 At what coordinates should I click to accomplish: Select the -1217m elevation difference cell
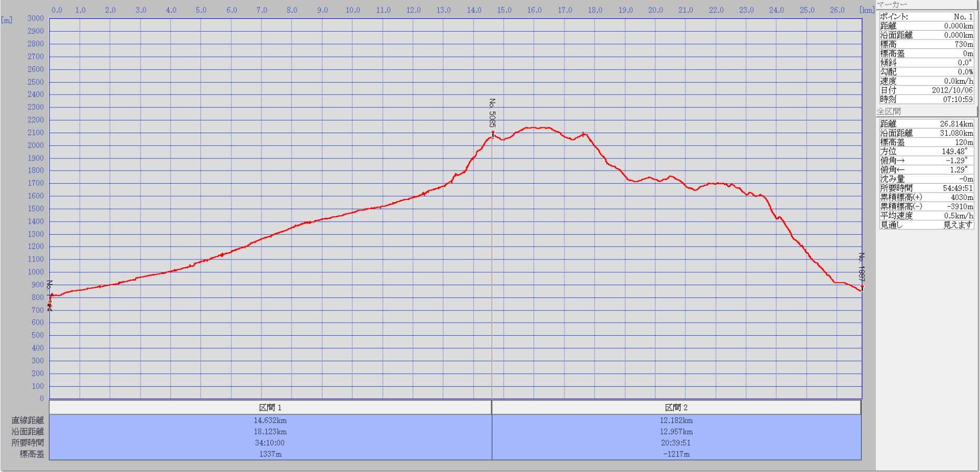pyautogui.click(x=676, y=454)
